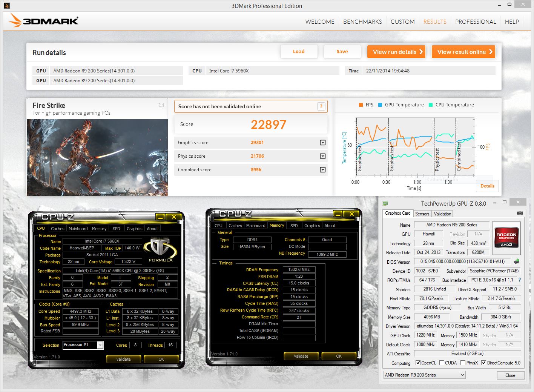Expand the Graphics score details

point(323,143)
